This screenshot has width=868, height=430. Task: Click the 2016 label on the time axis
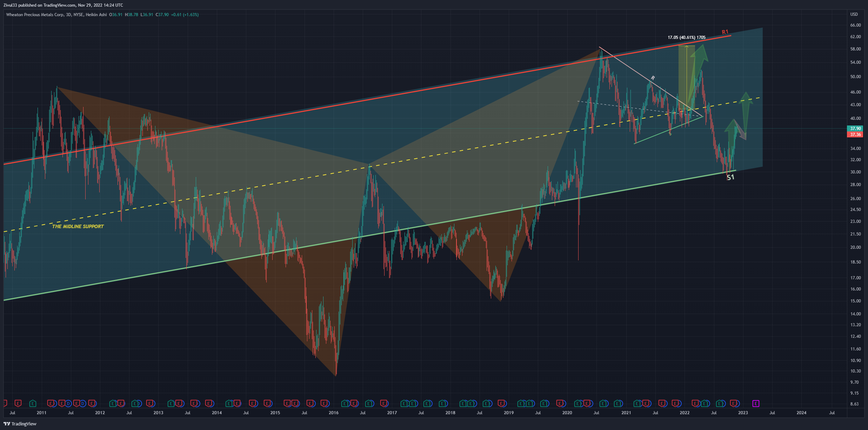334,412
